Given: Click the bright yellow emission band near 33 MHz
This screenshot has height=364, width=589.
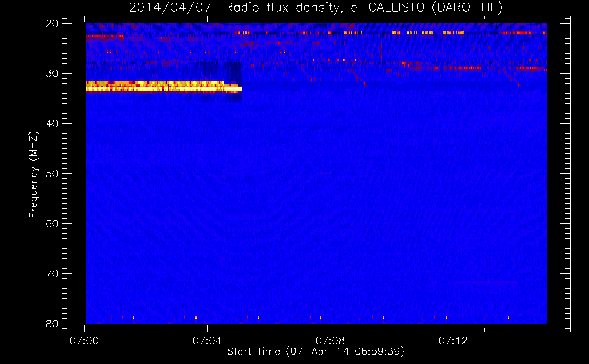Looking at the screenshot, I should click(164, 87).
